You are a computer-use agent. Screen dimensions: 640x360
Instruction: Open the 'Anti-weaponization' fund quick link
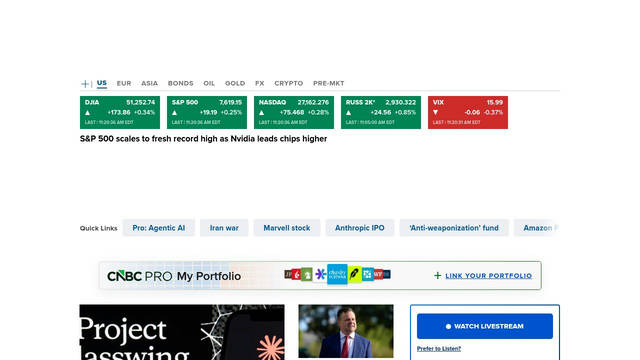(x=454, y=228)
